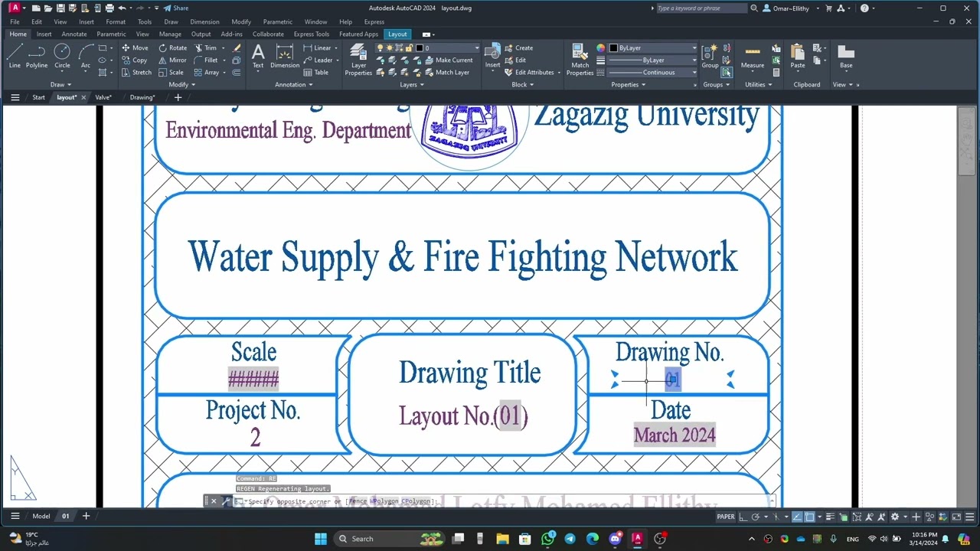Activate the Mirror command
This screenshot has height=551, width=980.
[172, 60]
